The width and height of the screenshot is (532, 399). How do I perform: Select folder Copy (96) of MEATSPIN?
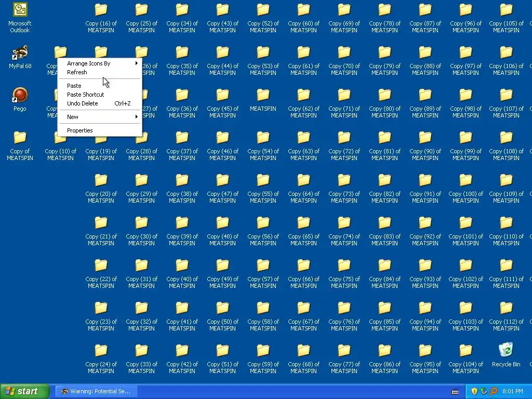[465, 17]
